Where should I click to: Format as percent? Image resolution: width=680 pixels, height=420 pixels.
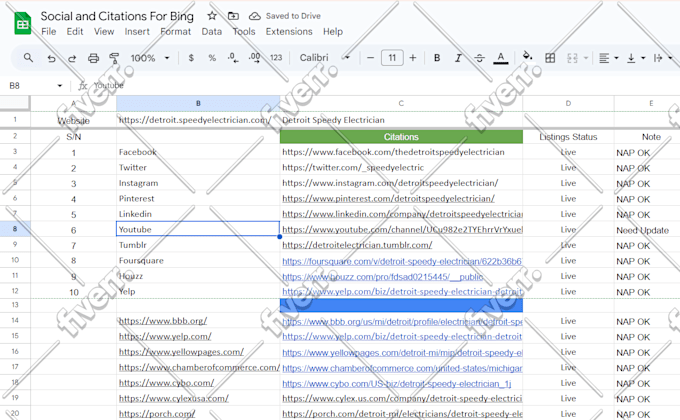coord(212,58)
